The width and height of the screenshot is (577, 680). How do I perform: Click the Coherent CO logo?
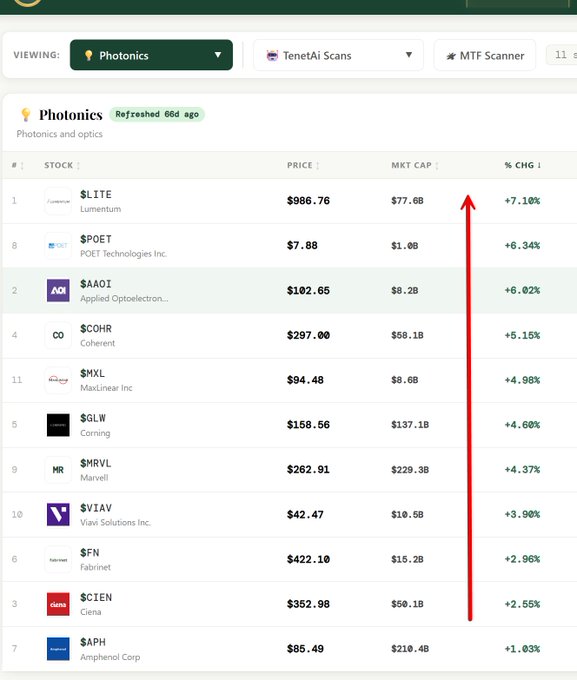[58, 335]
